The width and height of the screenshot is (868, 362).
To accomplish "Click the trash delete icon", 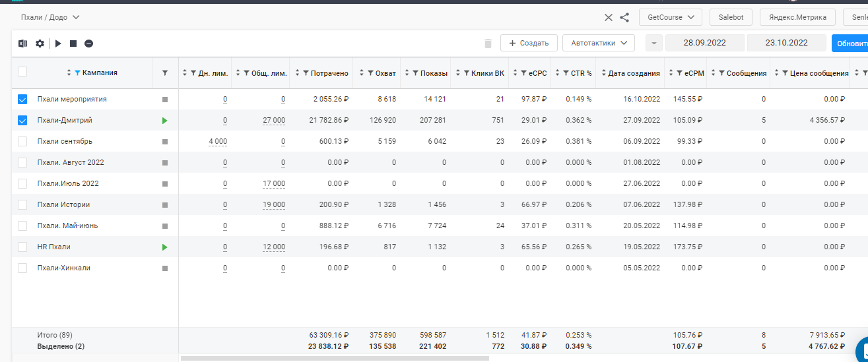I will [x=488, y=44].
